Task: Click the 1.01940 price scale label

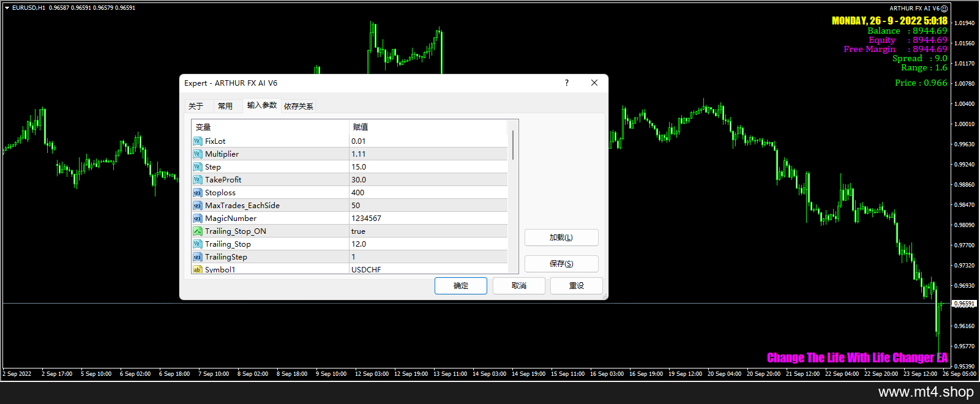Action: [x=964, y=23]
